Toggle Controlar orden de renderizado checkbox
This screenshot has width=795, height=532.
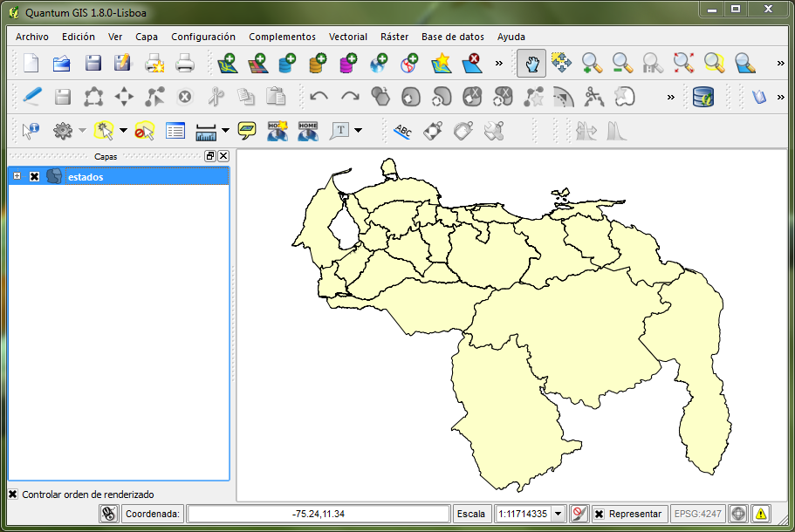click(x=13, y=494)
